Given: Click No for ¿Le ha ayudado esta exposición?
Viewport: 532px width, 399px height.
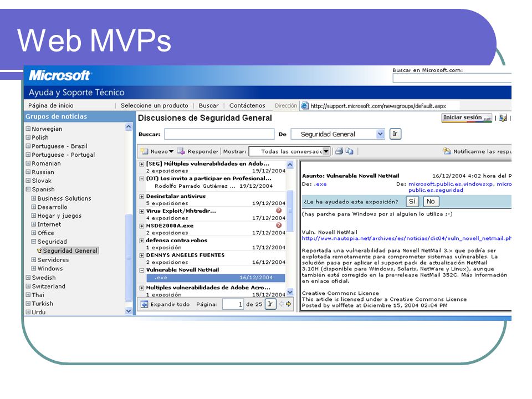Looking at the screenshot, I should point(431,202).
